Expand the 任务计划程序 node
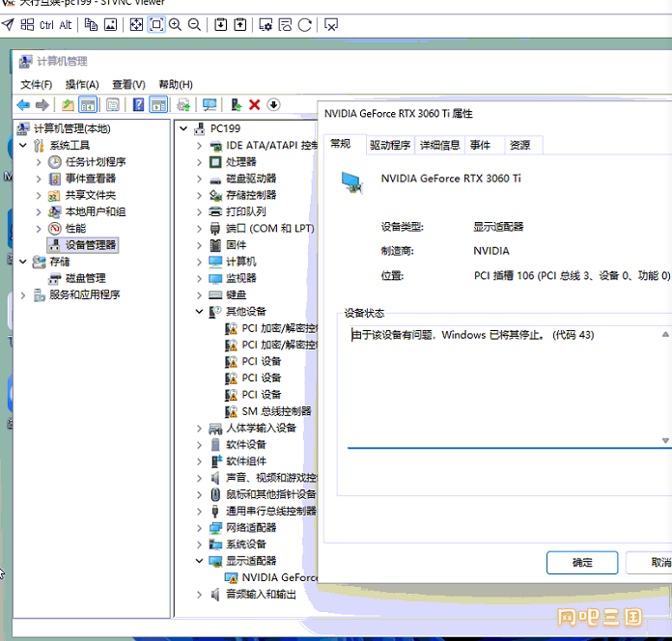Viewport: 672px width, 641px height. (39, 162)
